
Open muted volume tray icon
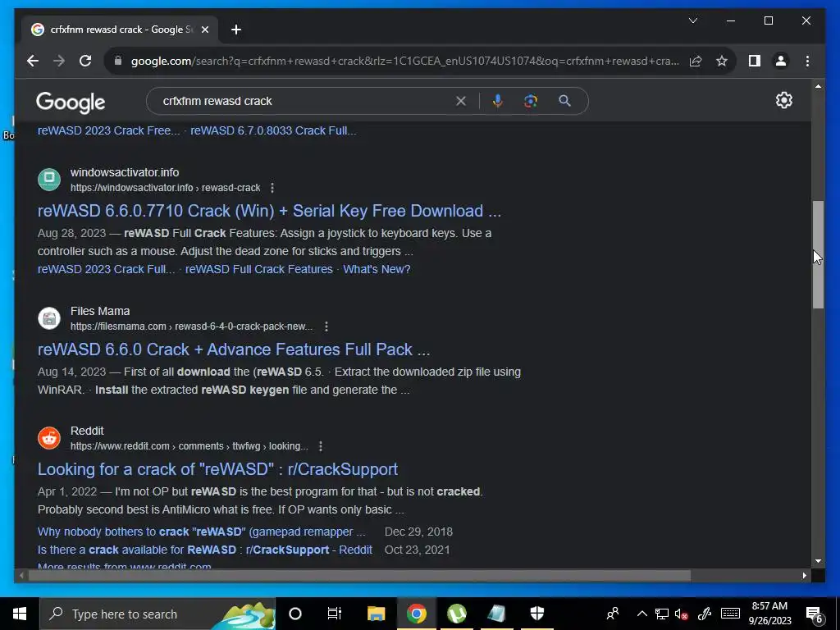coord(681,614)
